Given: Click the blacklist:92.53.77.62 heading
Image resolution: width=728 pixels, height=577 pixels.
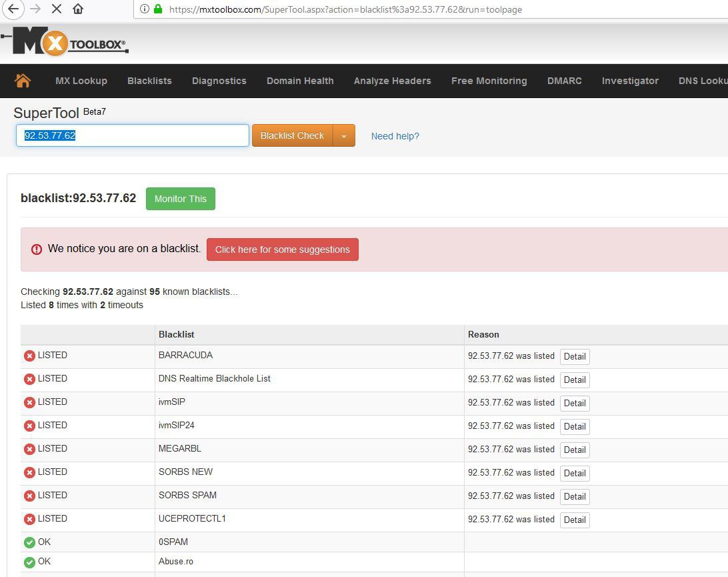Looking at the screenshot, I should [x=79, y=198].
